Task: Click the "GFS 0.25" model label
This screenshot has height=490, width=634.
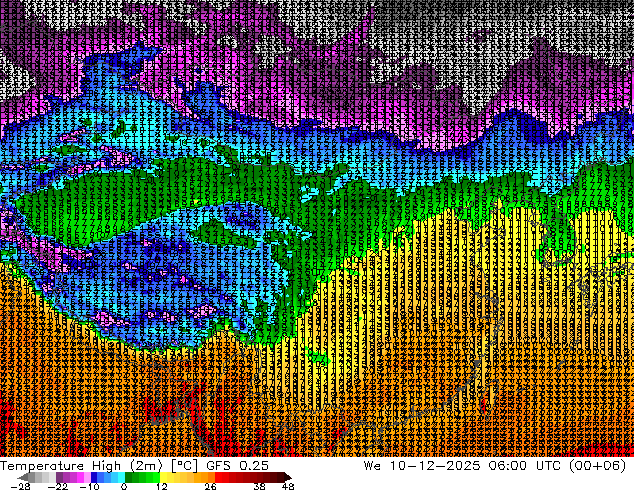Action: pos(237,466)
